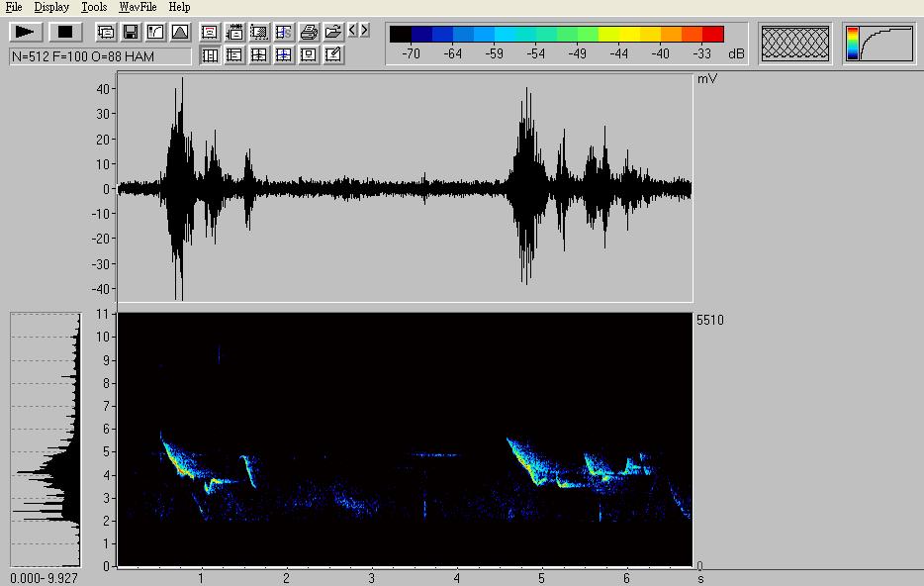The image size is (924, 586).
Task: Toggle the pressed vertical-grid button in the lower row
Action: [210, 55]
